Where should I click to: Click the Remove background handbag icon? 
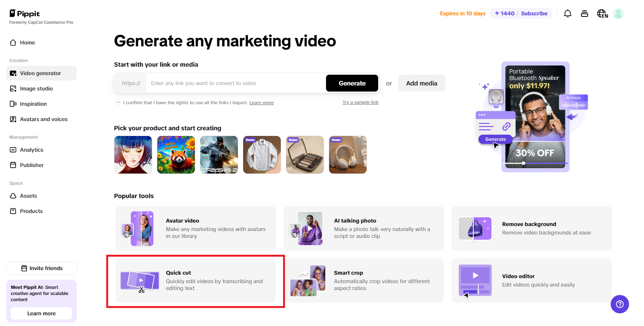475,228
